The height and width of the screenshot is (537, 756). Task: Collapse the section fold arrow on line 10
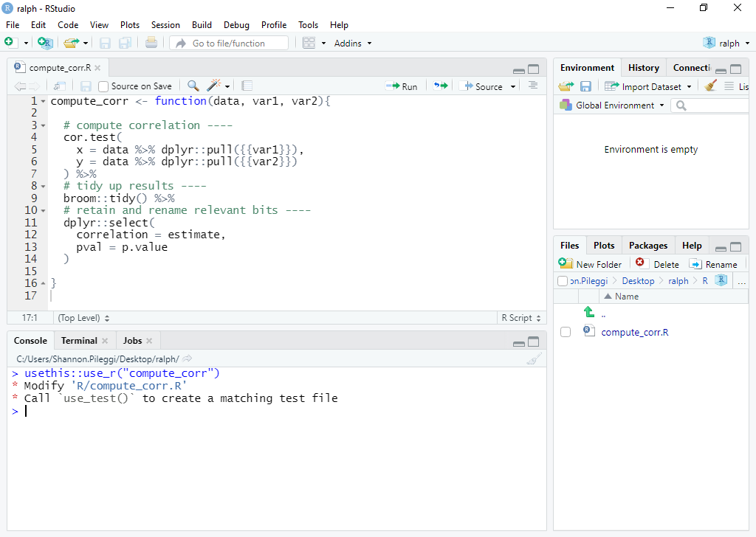tap(43, 210)
